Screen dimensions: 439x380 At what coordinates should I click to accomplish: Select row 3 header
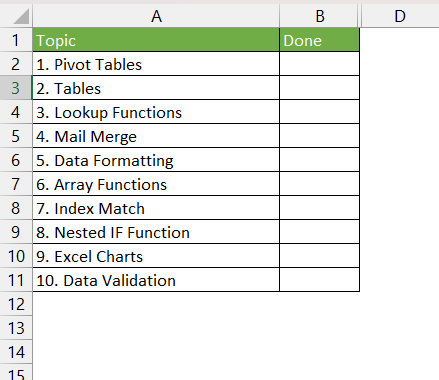coord(16,88)
